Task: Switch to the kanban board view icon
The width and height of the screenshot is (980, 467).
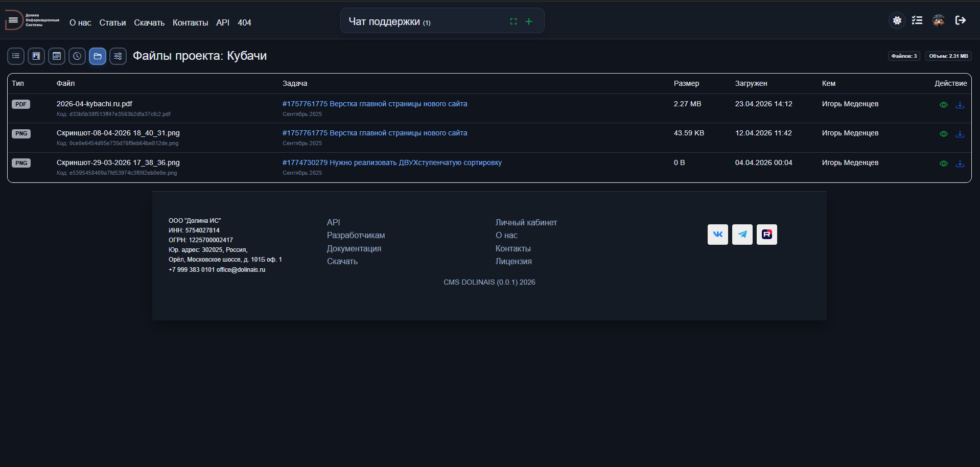Action: 36,56
